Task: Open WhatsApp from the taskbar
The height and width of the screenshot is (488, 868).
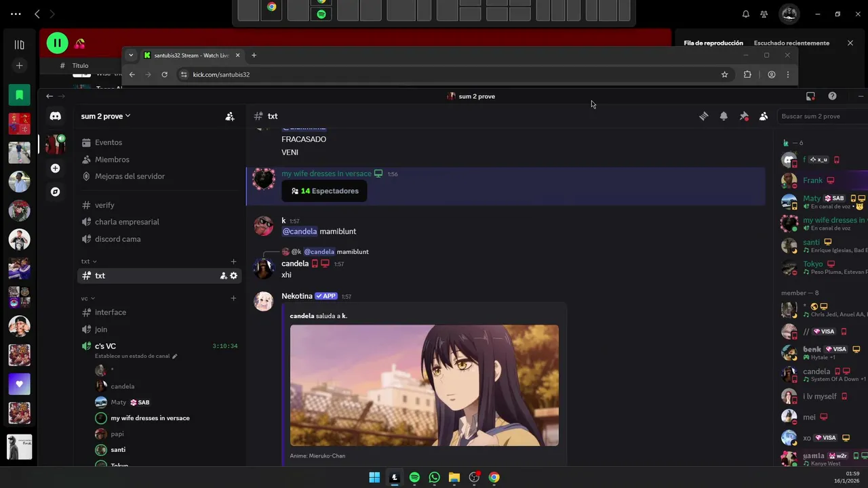Action: pos(434,477)
